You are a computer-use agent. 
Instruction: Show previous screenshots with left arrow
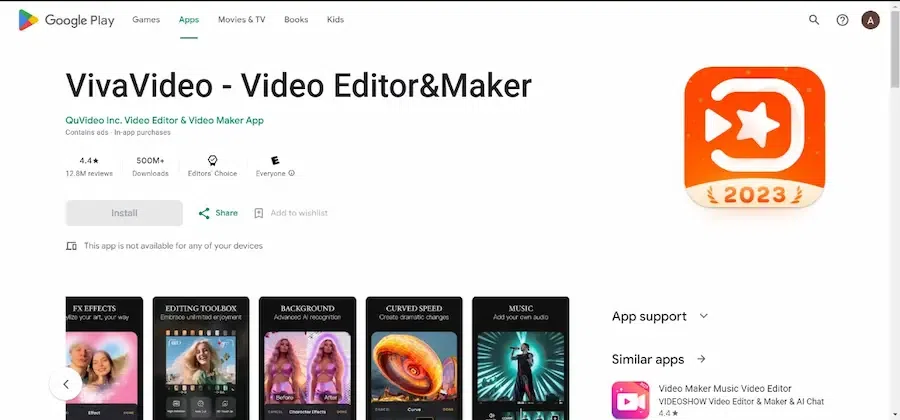65,384
